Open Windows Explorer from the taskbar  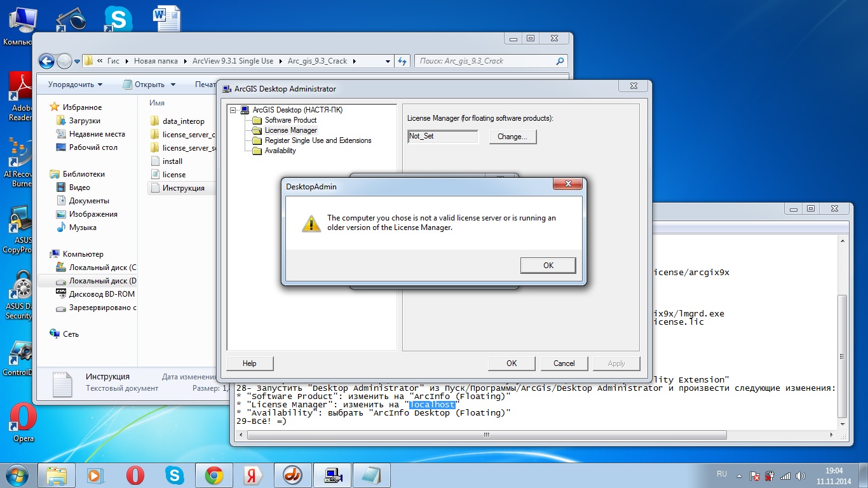coord(57,475)
